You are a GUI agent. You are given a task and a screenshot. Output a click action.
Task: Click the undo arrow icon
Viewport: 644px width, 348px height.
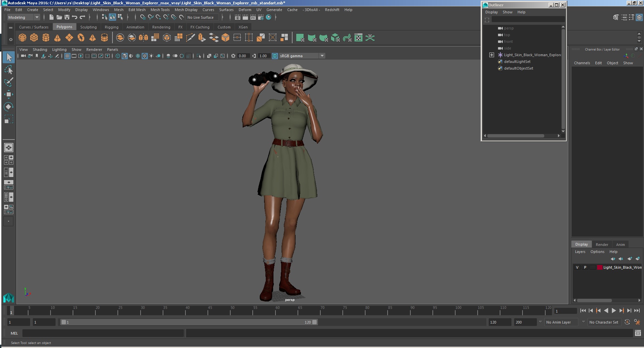(x=75, y=17)
